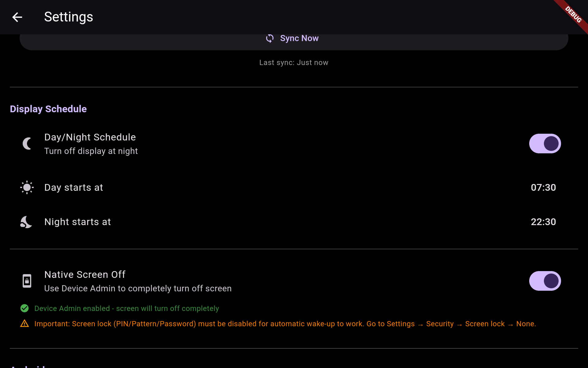Click the Native Screen Off label
The image size is (588, 368).
pyautogui.click(x=85, y=274)
